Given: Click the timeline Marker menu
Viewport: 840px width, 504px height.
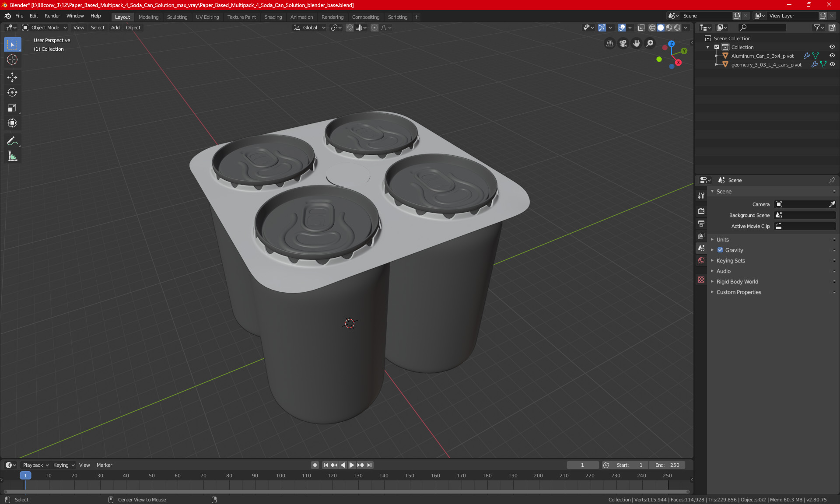Looking at the screenshot, I should tap(104, 465).
